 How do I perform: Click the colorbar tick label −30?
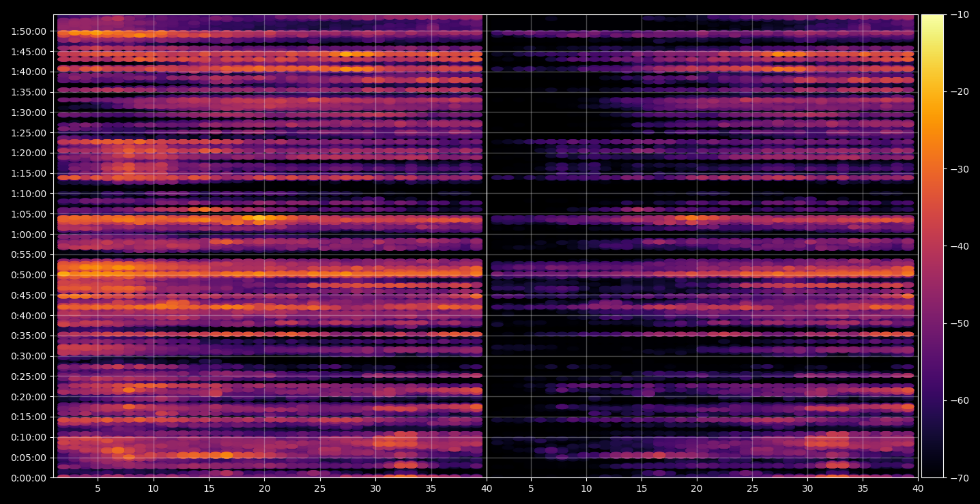pyautogui.click(x=960, y=169)
